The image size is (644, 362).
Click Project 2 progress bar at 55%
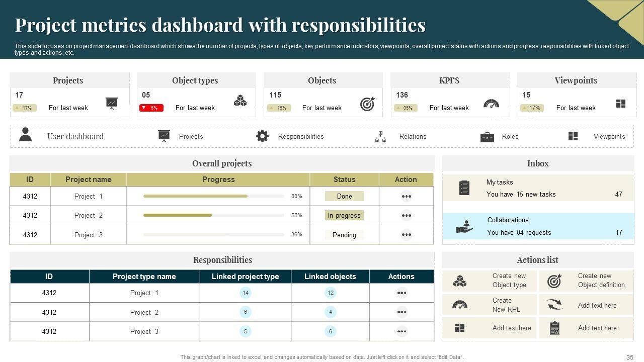(214, 215)
